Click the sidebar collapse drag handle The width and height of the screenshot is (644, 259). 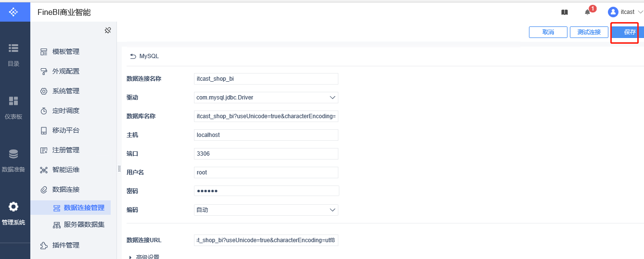pyautogui.click(x=119, y=169)
